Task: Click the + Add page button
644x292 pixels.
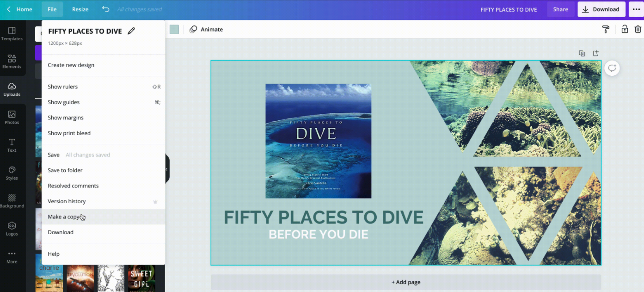Action: pos(406,282)
